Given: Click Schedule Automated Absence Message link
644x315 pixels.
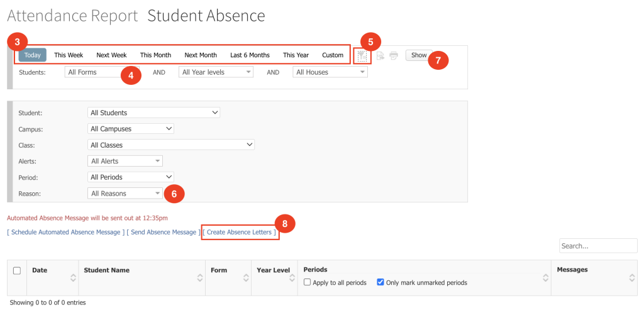Looking at the screenshot, I should click(65, 232).
